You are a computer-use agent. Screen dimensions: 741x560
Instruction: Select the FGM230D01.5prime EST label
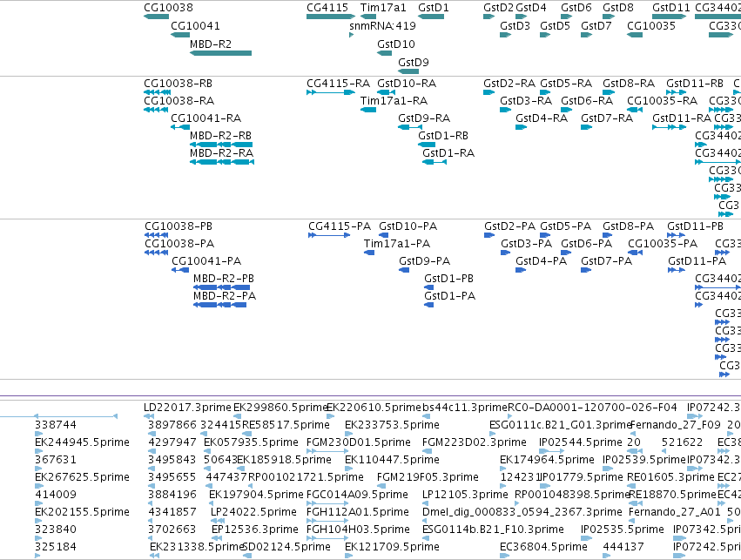click(359, 442)
